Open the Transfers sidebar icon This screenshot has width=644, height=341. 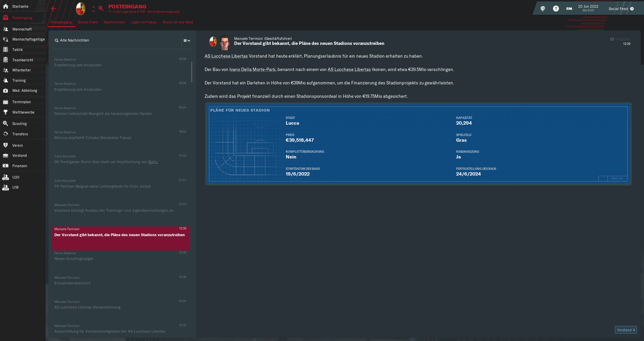(6, 134)
